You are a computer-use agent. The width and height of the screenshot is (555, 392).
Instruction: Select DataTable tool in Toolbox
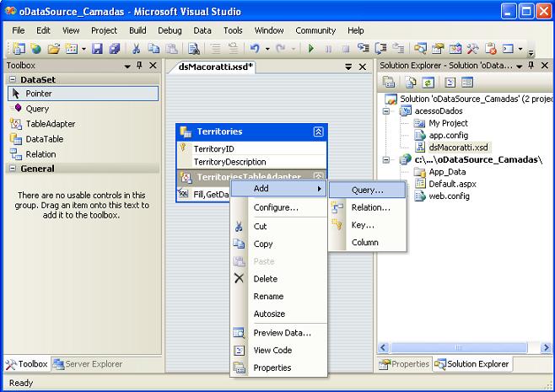pyautogui.click(x=83, y=139)
